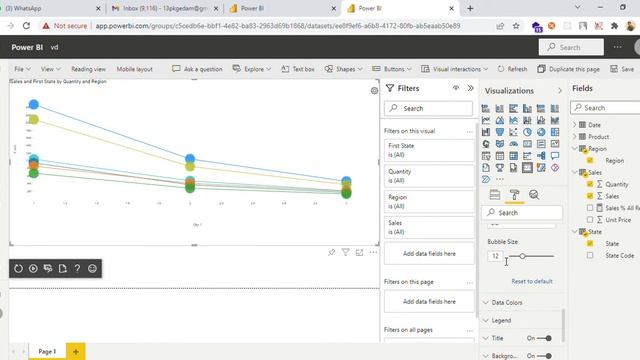Select the Power Apps diamond visual icon
The image size is (640, 360).
pyautogui.click(x=555, y=168)
